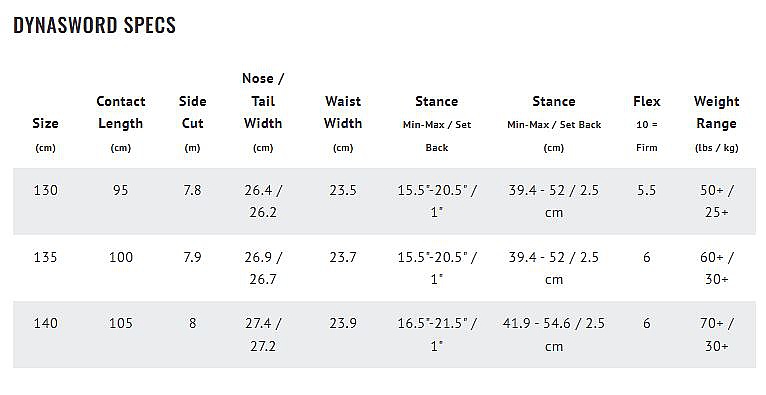Click the 5.5 flex value

tap(647, 190)
